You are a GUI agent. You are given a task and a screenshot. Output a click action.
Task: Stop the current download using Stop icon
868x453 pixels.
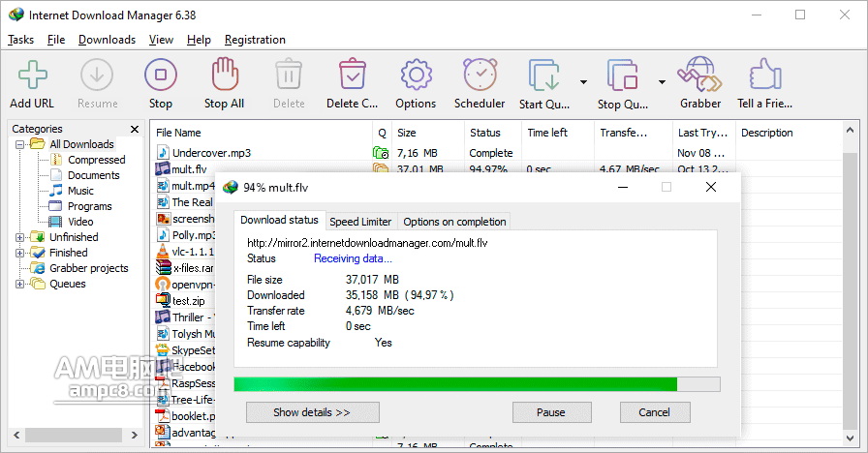161,75
